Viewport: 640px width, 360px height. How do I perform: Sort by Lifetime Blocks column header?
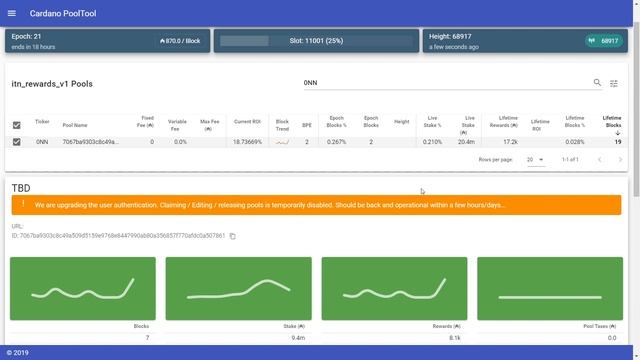click(612, 122)
